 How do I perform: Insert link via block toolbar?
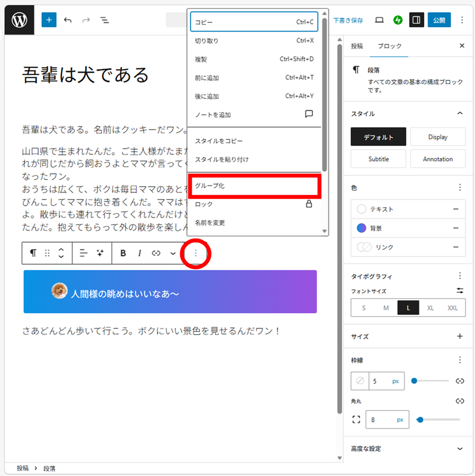(156, 253)
